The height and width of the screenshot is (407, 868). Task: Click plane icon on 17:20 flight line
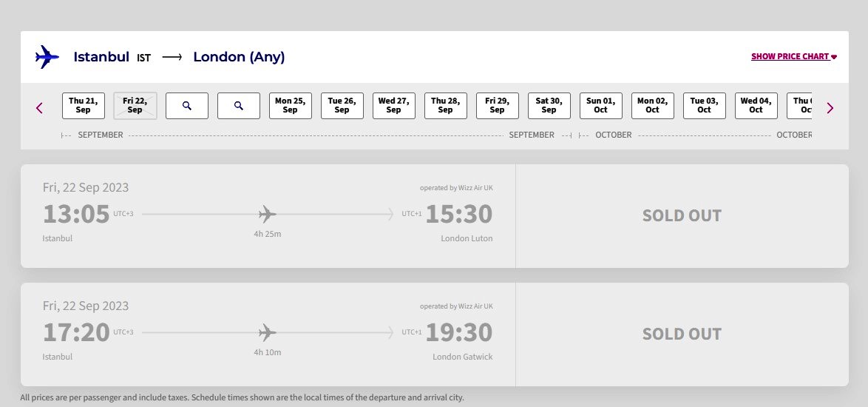268,332
